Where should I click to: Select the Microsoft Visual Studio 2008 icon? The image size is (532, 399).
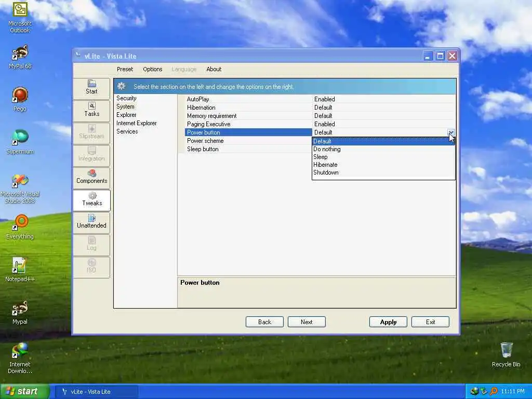coord(20,189)
